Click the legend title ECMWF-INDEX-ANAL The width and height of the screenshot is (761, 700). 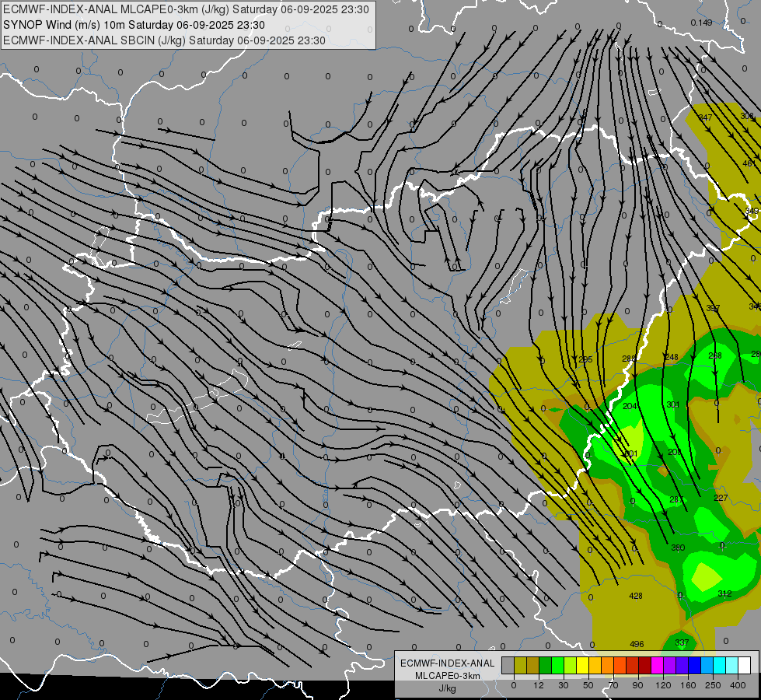pyautogui.click(x=448, y=663)
